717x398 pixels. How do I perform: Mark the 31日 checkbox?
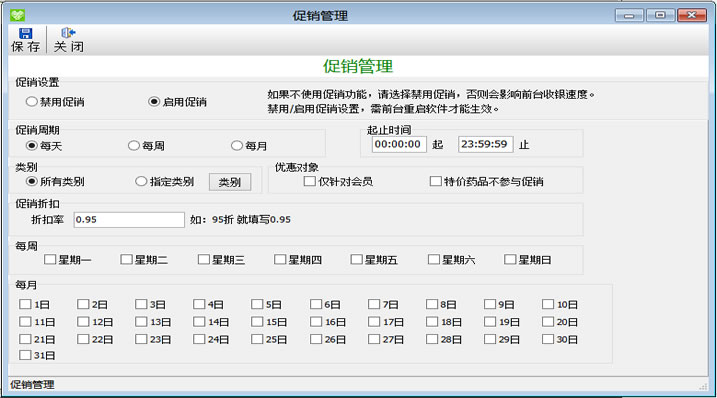click(25, 355)
